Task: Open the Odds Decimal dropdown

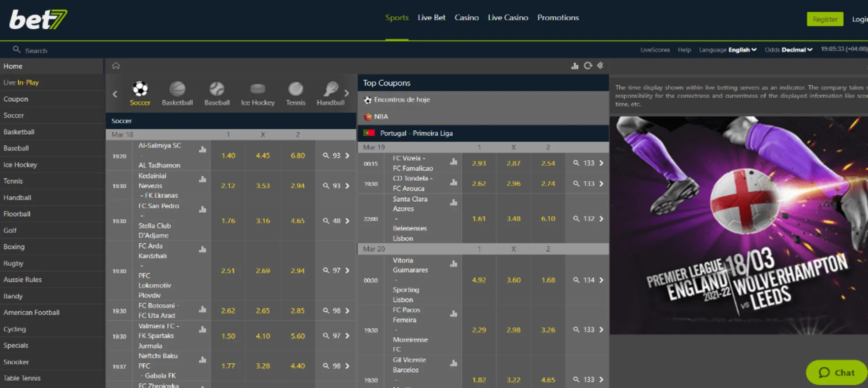Action: (789, 50)
